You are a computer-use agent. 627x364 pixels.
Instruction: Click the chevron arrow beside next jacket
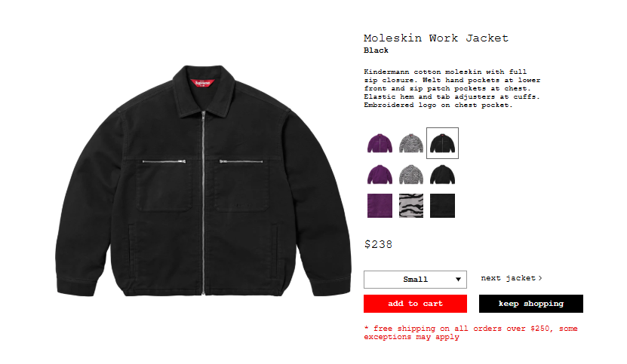[x=540, y=278]
